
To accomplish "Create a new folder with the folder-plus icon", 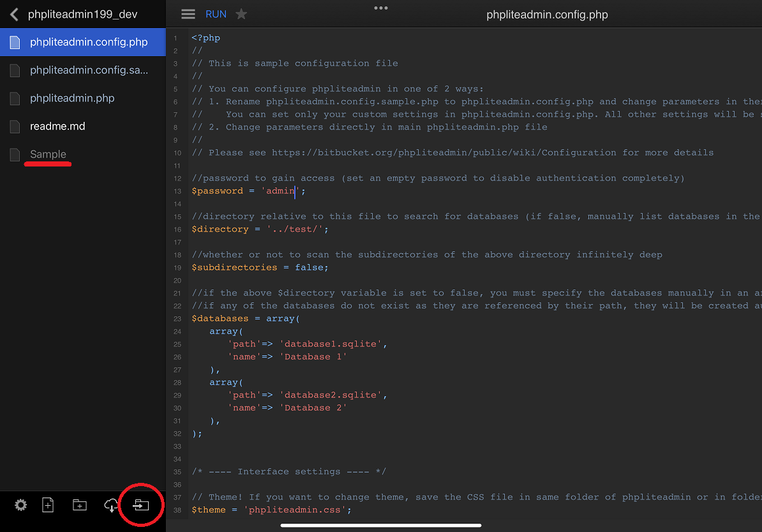I will click(x=80, y=505).
